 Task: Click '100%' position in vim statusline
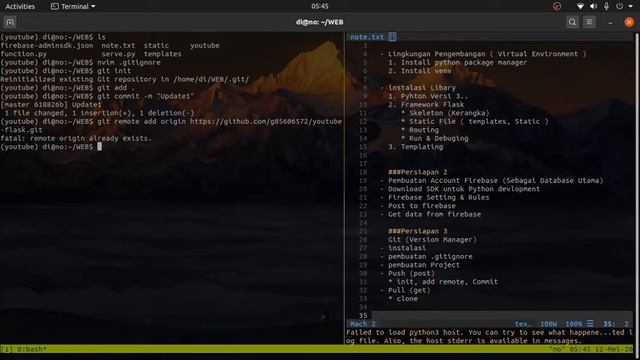(573, 324)
